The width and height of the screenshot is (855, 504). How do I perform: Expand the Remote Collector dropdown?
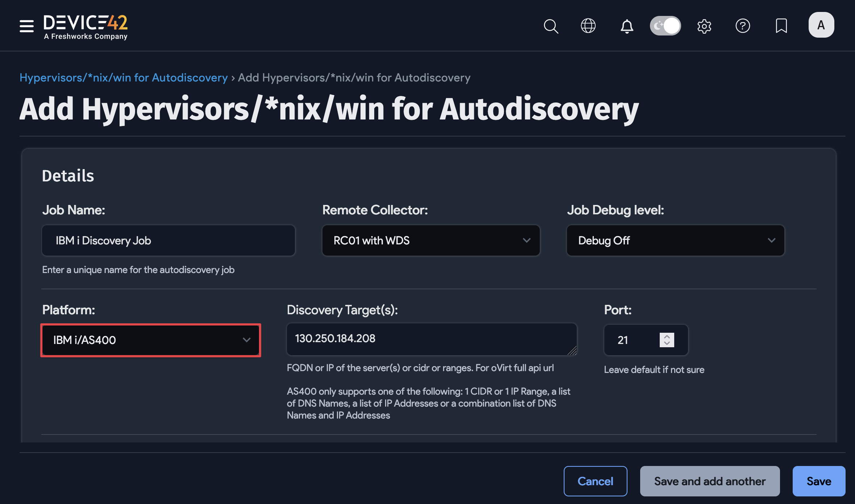coord(431,240)
